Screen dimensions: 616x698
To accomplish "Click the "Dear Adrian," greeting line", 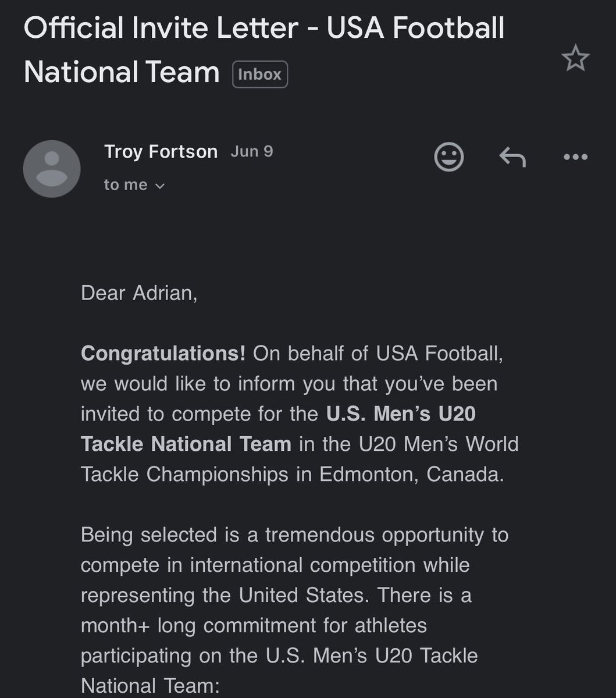I will (x=139, y=293).
